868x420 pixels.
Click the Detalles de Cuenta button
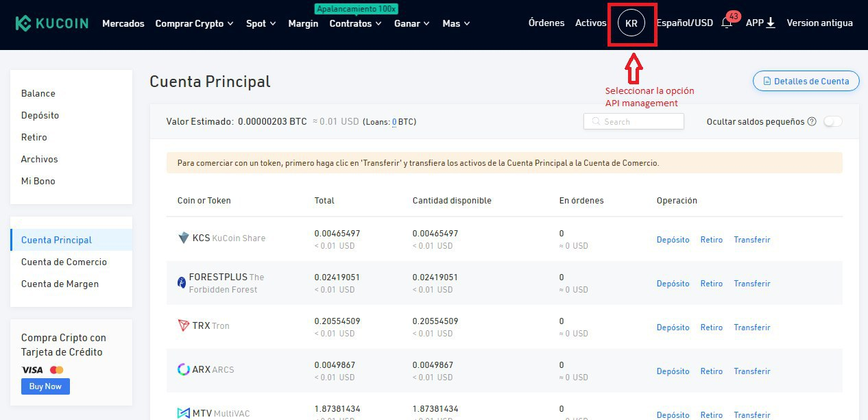[x=806, y=81]
